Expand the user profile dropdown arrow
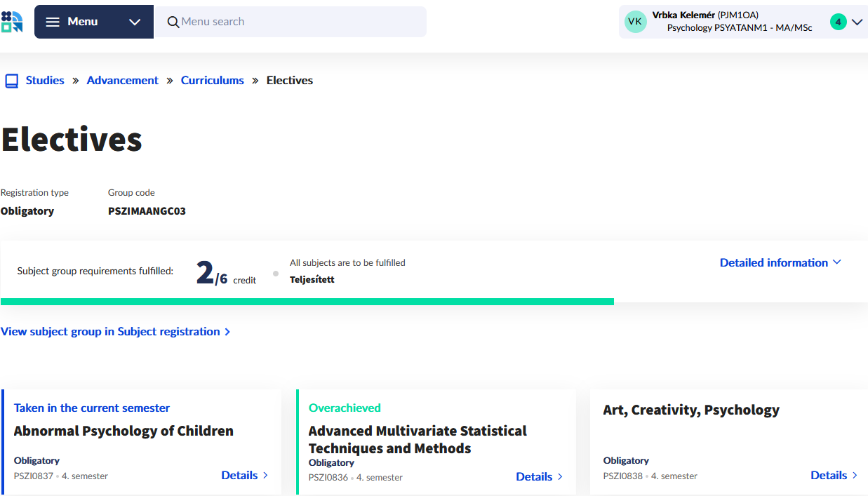The width and height of the screenshot is (868, 496). point(857,22)
